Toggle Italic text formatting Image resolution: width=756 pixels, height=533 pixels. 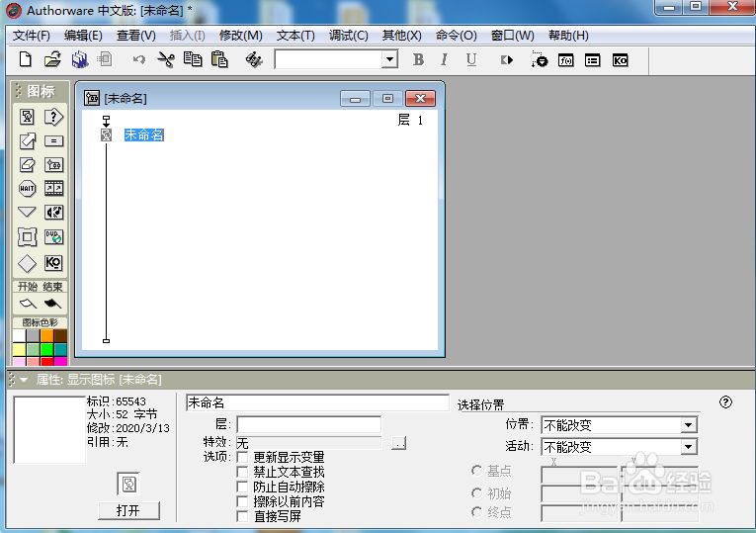click(444, 59)
